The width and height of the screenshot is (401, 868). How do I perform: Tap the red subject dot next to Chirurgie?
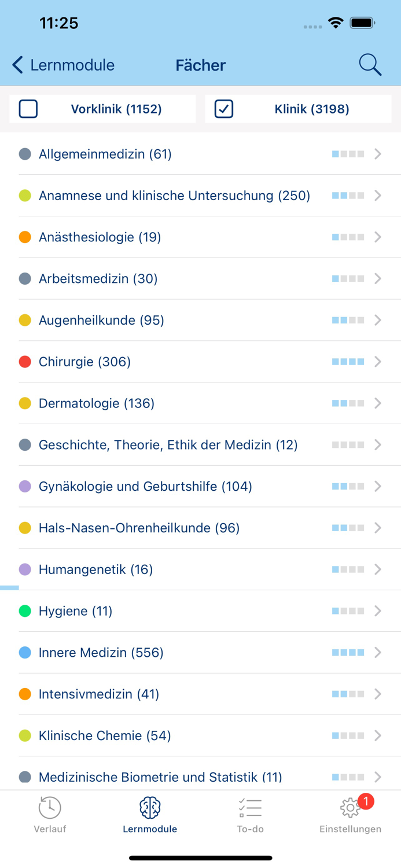pyautogui.click(x=25, y=361)
